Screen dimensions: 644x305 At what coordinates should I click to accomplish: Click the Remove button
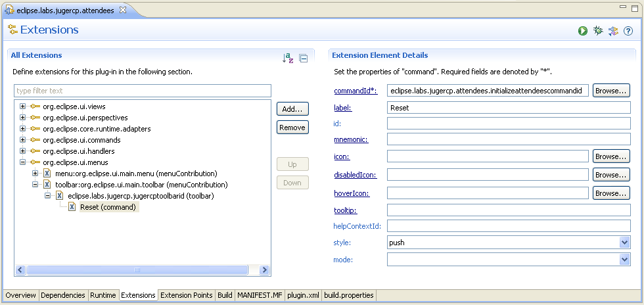click(292, 128)
